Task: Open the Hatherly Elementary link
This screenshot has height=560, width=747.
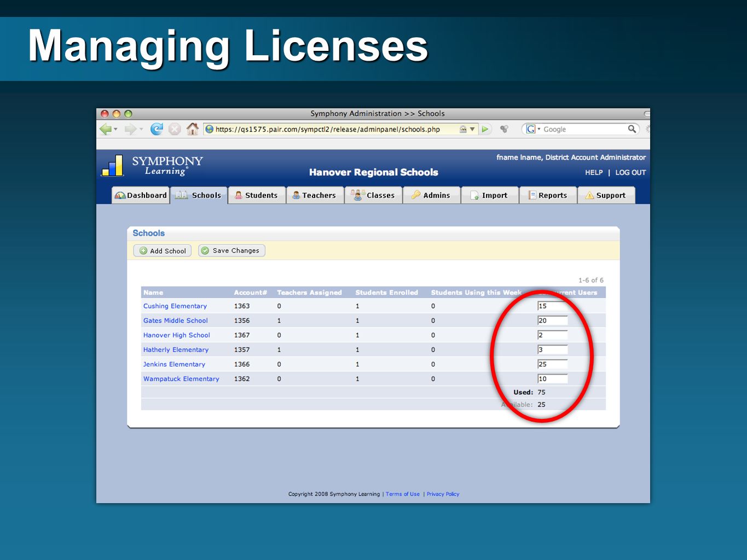Action: (x=176, y=350)
